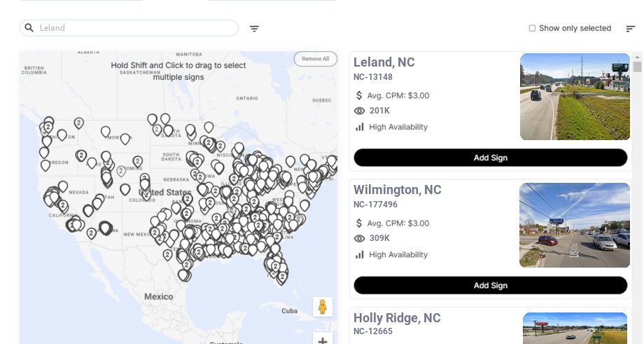
Task: Open the filter icon beside search
Action: tap(254, 29)
